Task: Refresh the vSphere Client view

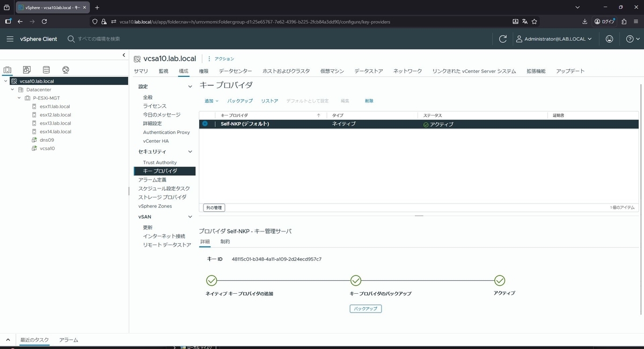Action: pyautogui.click(x=503, y=39)
